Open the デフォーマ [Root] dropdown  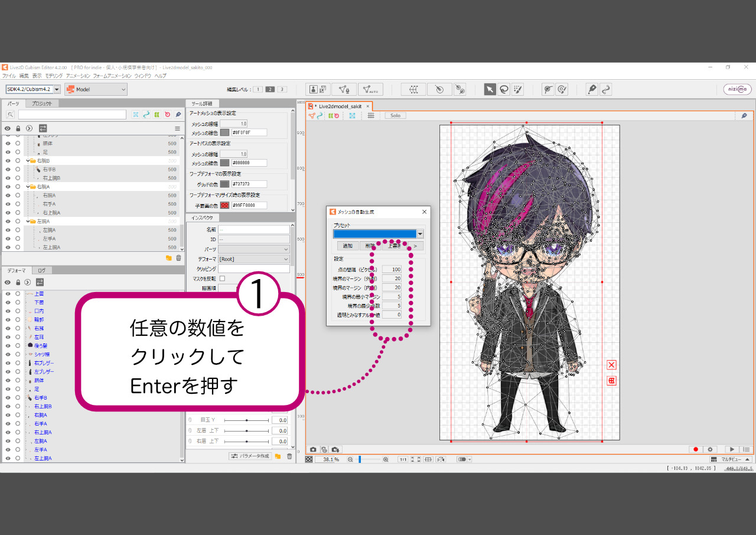click(x=254, y=259)
